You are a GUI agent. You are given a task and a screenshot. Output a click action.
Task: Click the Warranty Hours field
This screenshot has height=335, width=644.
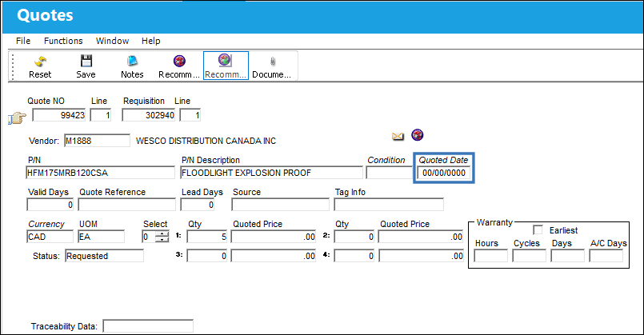pyautogui.click(x=491, y=256)
